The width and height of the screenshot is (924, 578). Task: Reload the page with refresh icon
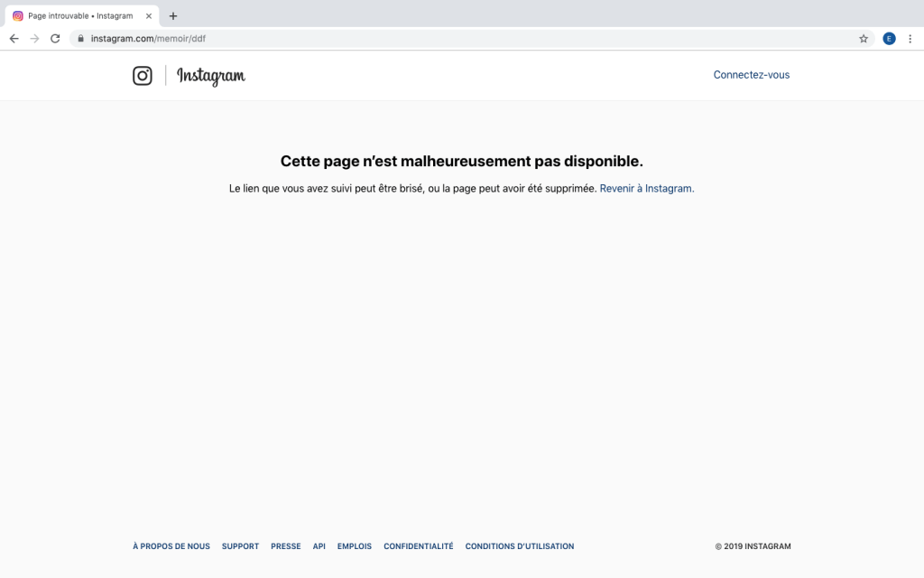(55, 39)
